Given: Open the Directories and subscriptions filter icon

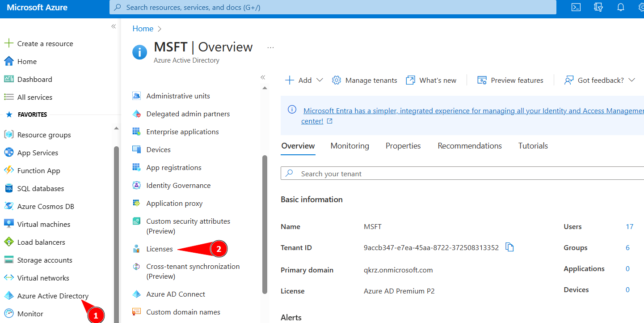Looking at the screenshot, I should coord(598,7).
